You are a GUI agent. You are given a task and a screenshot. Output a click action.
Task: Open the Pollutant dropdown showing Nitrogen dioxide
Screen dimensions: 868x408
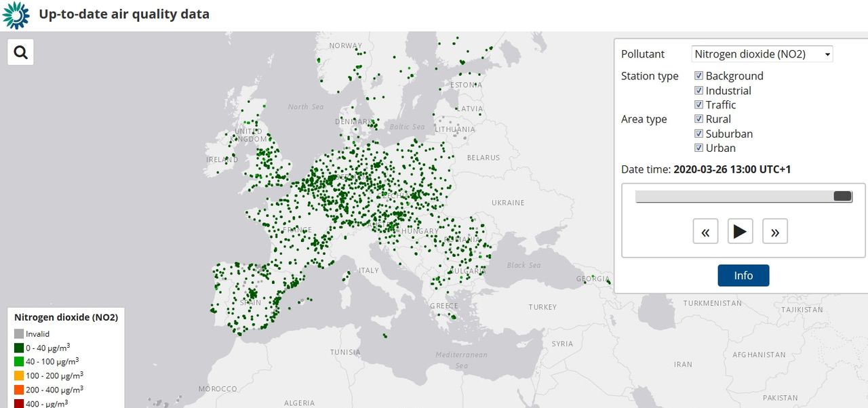tap(762, 54)
